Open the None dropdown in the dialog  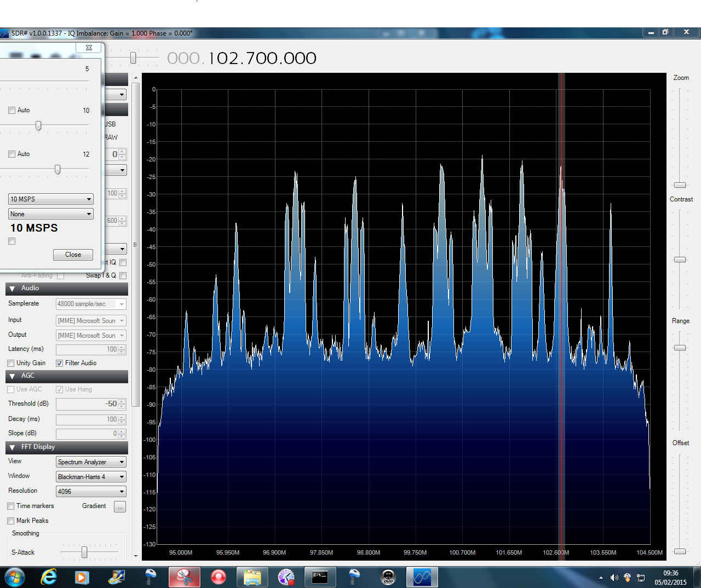[51, 214]
